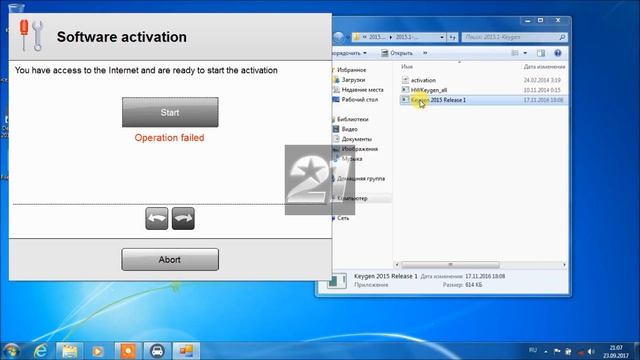Open Action Center flag icon
Image resolution: width=640 pixels, height=360 pixels.
click(557, 351)
